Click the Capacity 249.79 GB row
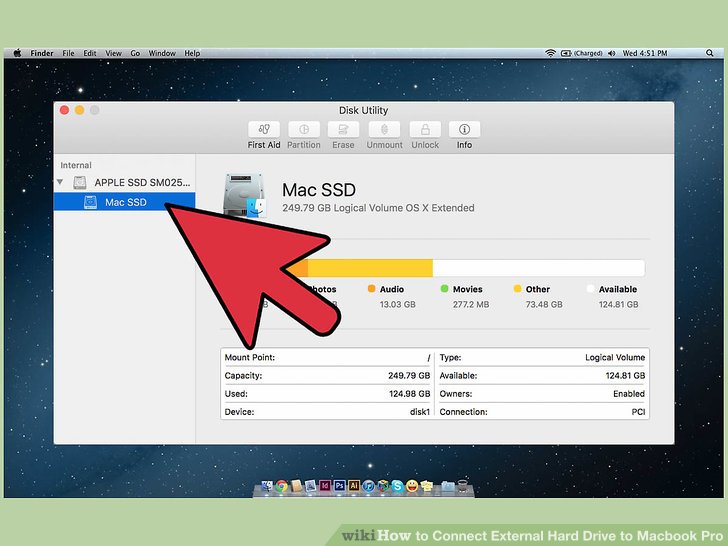The height and width of the screenshot is (546, 728). pos(327,376)
